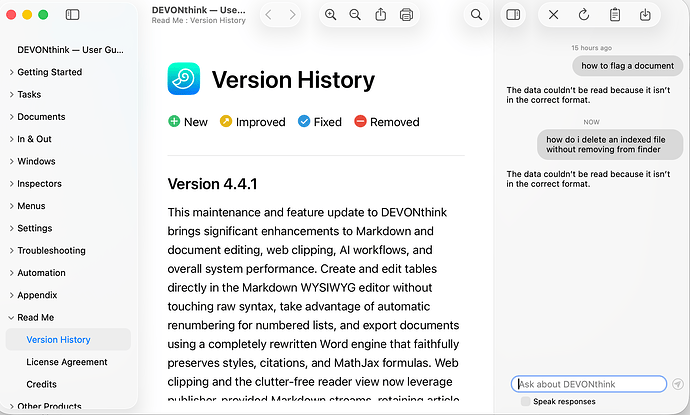
Task: Save the chat with the download icon
Action: 645,15
